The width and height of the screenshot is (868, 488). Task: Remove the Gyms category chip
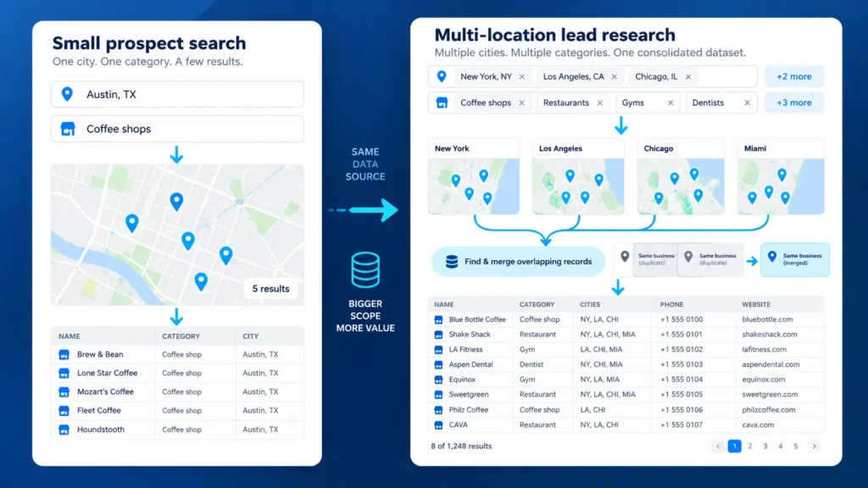(670, 103)
